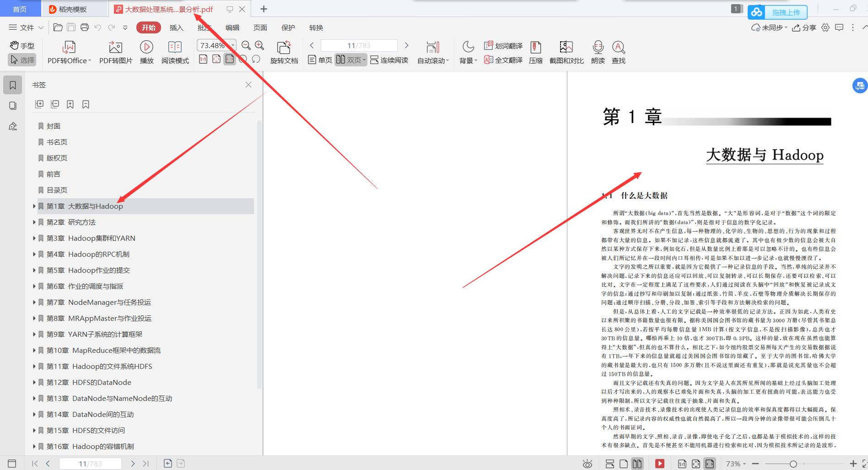Image resolution: width=868 pixels, height=470 pixels.
Task: Open the 封面 bookmark
Action: point(54,126)
